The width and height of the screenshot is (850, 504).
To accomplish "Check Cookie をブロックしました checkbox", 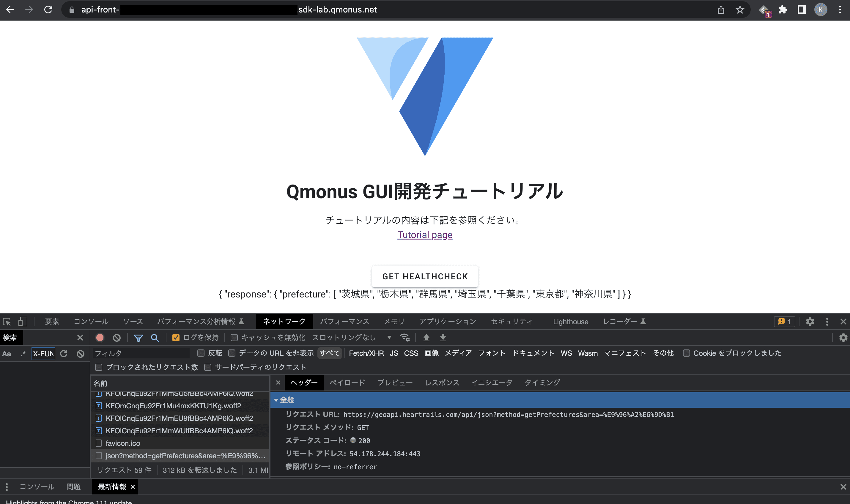I will 686,353.
